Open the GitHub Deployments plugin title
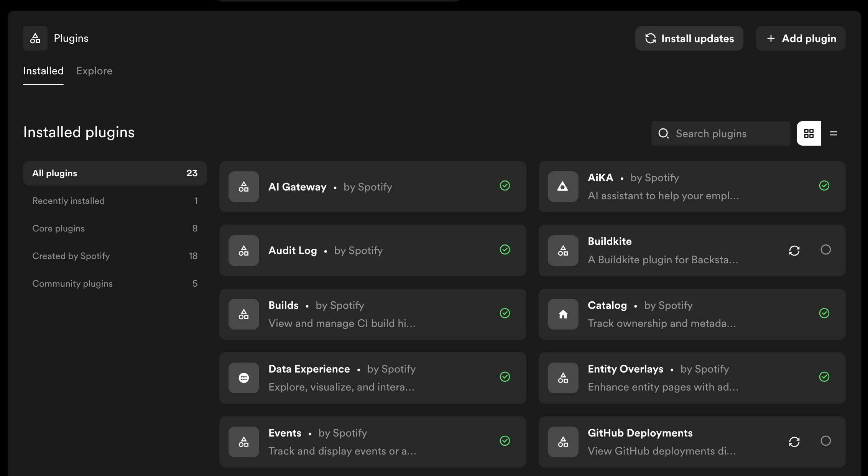This screenshot has height=476, width=868. point(640,433)
